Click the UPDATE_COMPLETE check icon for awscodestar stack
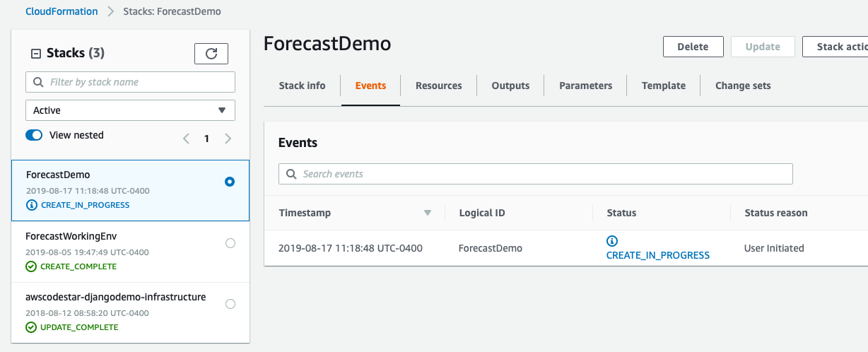 coord(31,327)
